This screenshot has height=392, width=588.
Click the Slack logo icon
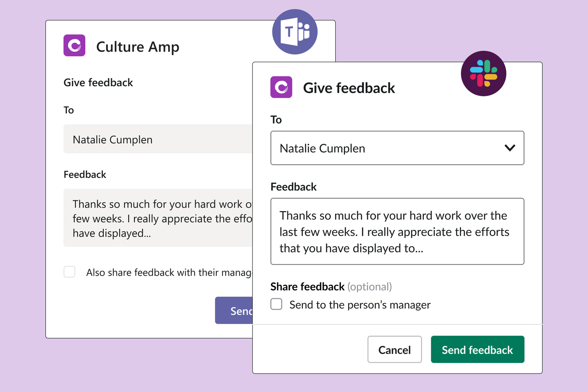(x=483, y=73)
